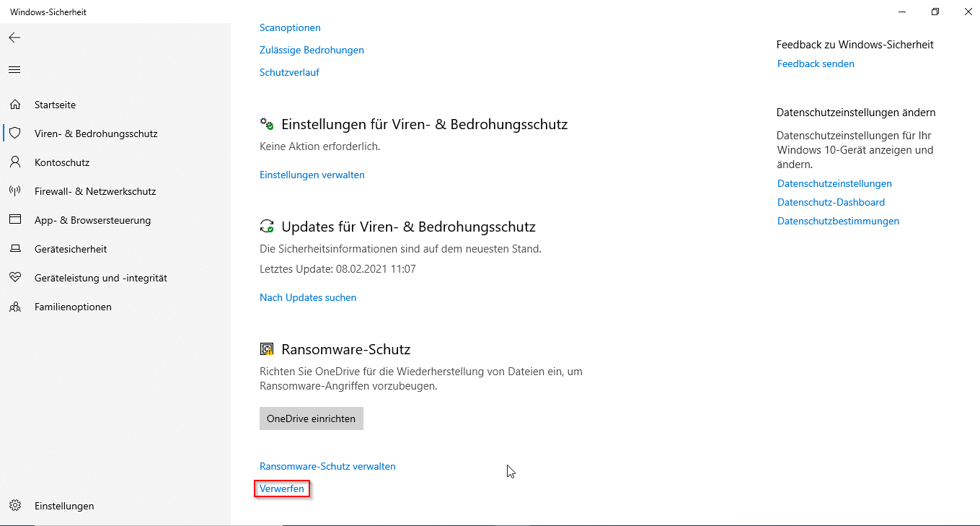Click the shield icon for Viren- & Bedrohungsschutz
The image size is (980, 526).
tap(15, 133)
